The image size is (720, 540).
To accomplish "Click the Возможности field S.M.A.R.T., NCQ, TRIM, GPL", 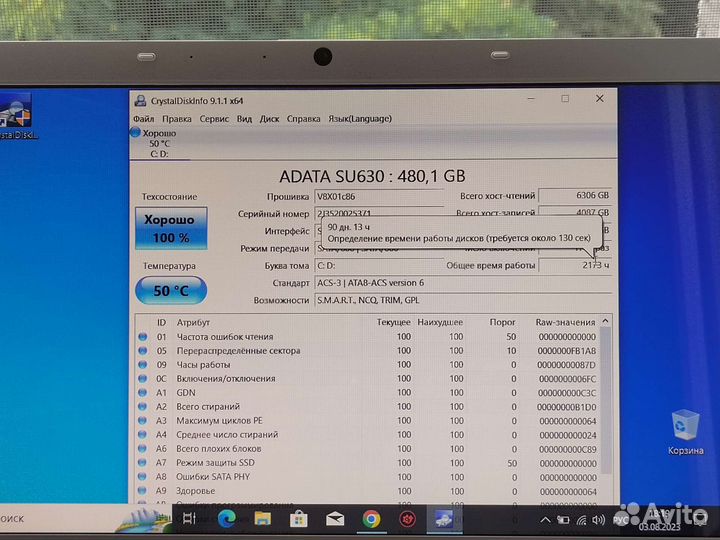I will pyautogui.click(x=463, y=300).
